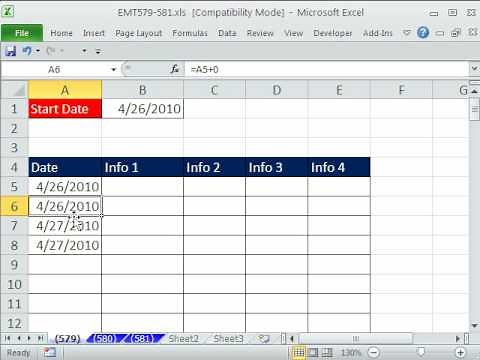This screenshot has height=360, width=480.
Task: Click cell A5 with 4/26/2010
Action: pos(65,187)
